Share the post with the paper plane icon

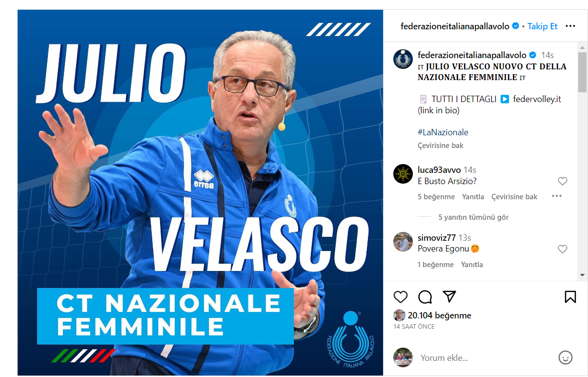[449, 296]
